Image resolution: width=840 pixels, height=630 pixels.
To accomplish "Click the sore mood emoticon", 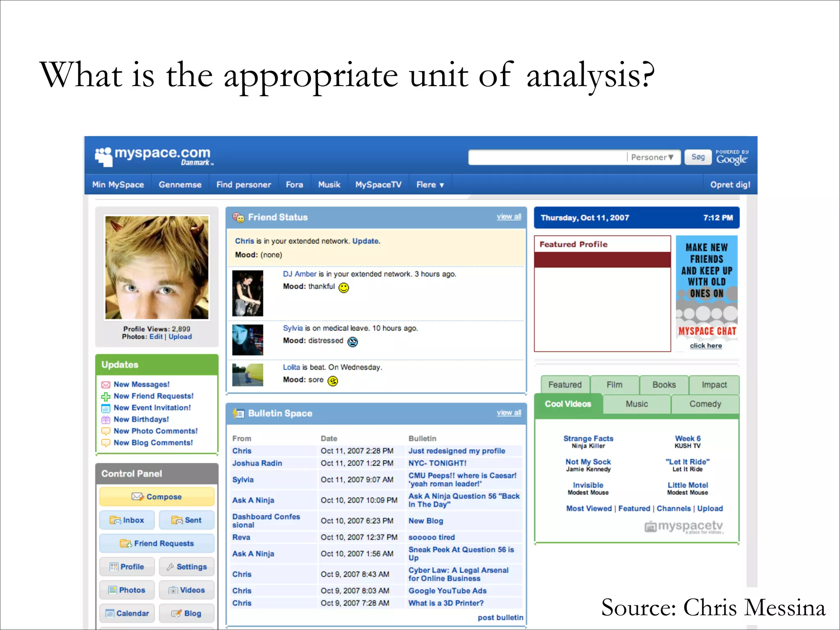I will pos(333,381).
